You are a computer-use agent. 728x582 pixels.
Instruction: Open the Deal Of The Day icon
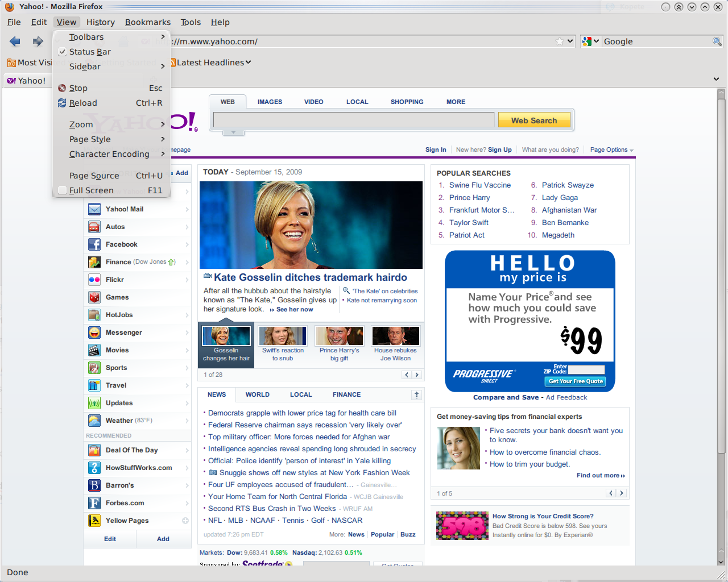pos(94,450)
